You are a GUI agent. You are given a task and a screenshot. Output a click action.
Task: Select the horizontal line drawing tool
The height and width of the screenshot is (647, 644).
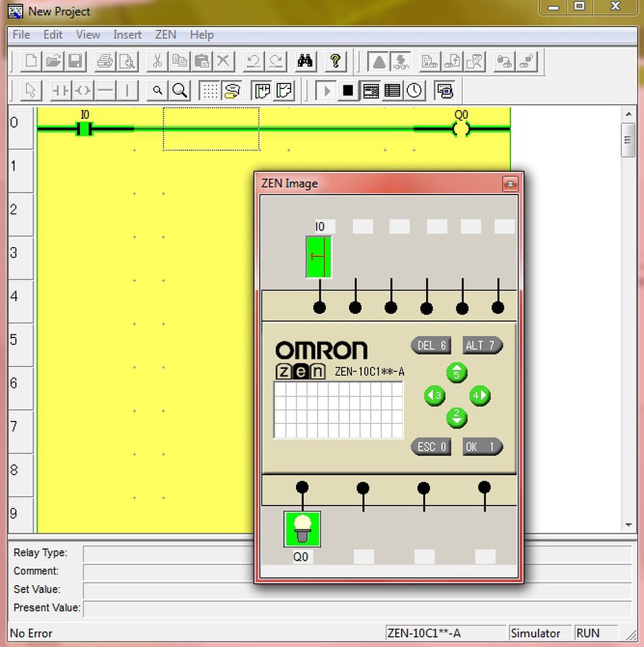coord(105,90)
